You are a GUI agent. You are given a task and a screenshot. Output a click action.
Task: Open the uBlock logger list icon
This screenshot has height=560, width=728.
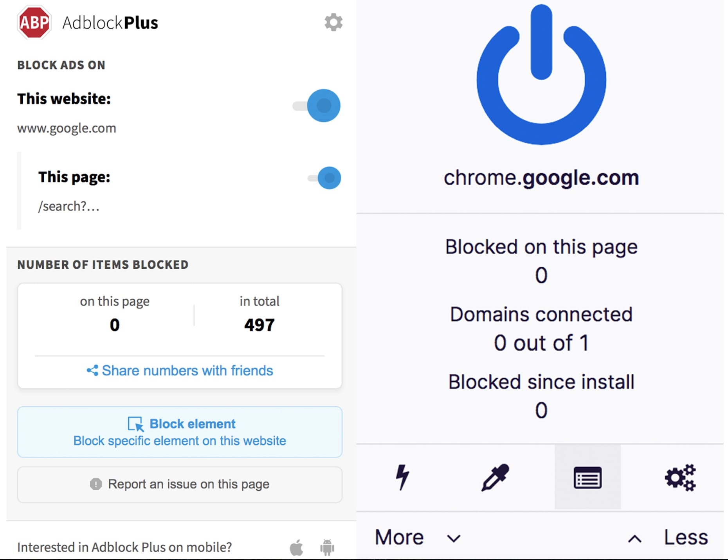click(x=587, y=477)
